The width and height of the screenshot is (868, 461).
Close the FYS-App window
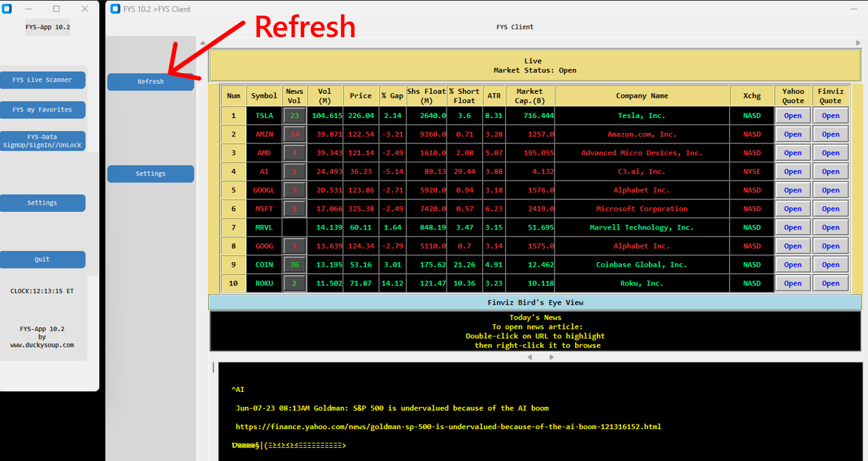tap(85, 9)
